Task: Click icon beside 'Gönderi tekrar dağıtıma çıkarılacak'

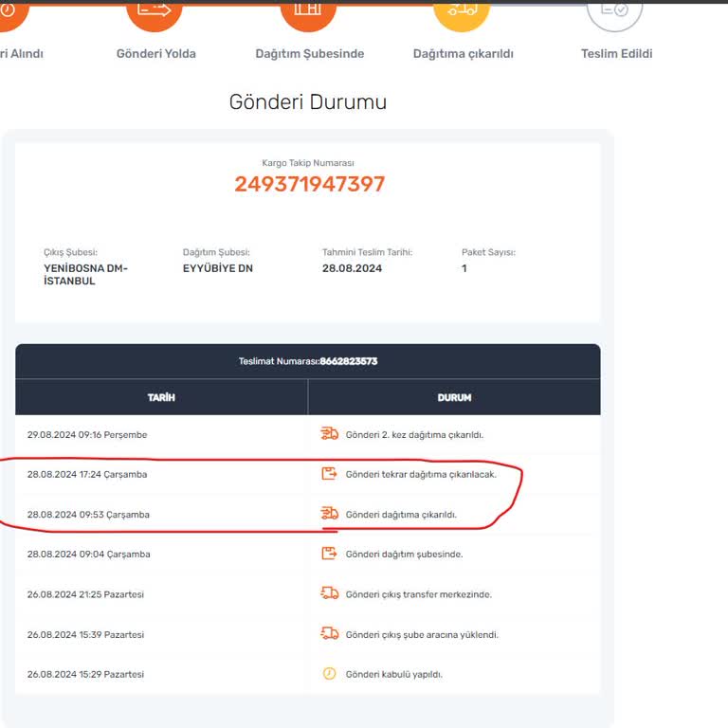Action: pyautogui.click(x=329, y=474)
